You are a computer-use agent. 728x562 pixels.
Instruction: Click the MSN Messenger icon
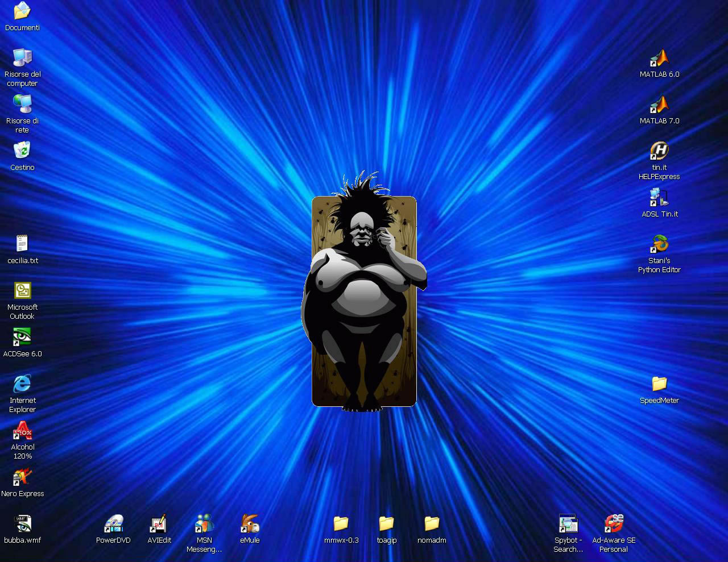(x=204, y=523)
